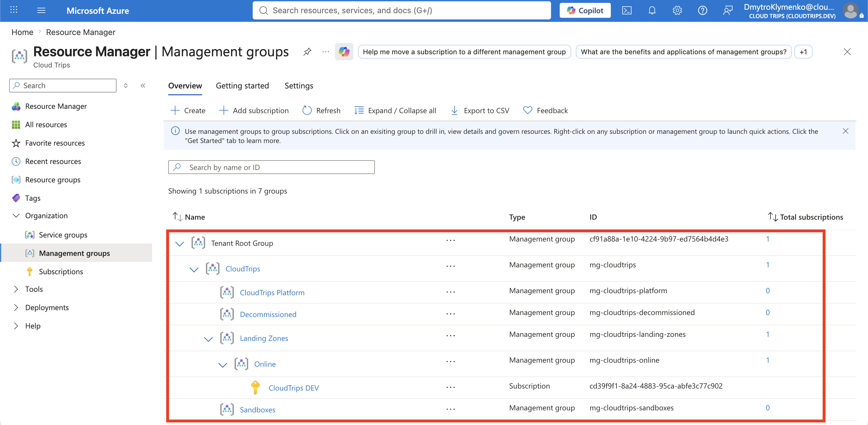The image size is (868, 425).
Task: Open the ellipsis menu for Tenant Root Group
Action: 450,240
